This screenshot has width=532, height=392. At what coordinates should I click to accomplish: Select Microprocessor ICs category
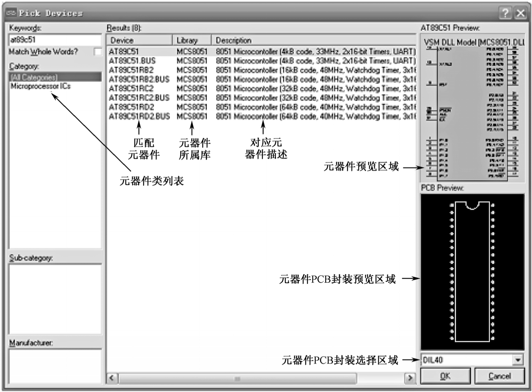40,86
